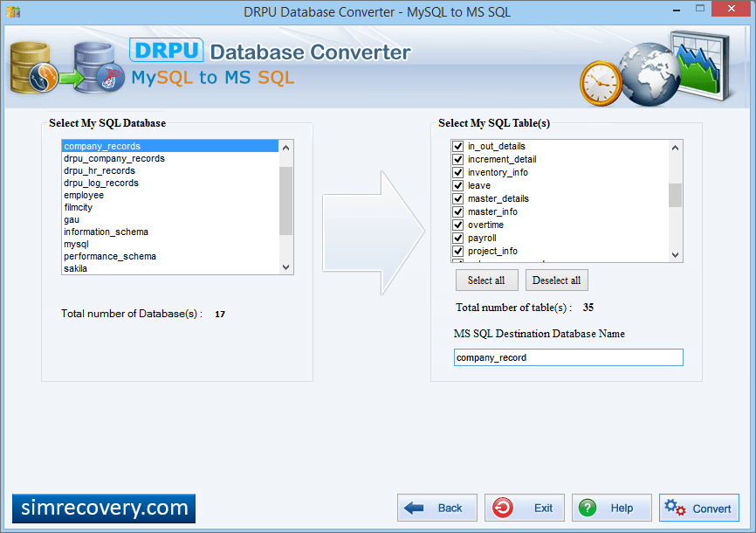756x533 pixels.
Task: Open Help via its button label
Action: [x=622, y=509]
